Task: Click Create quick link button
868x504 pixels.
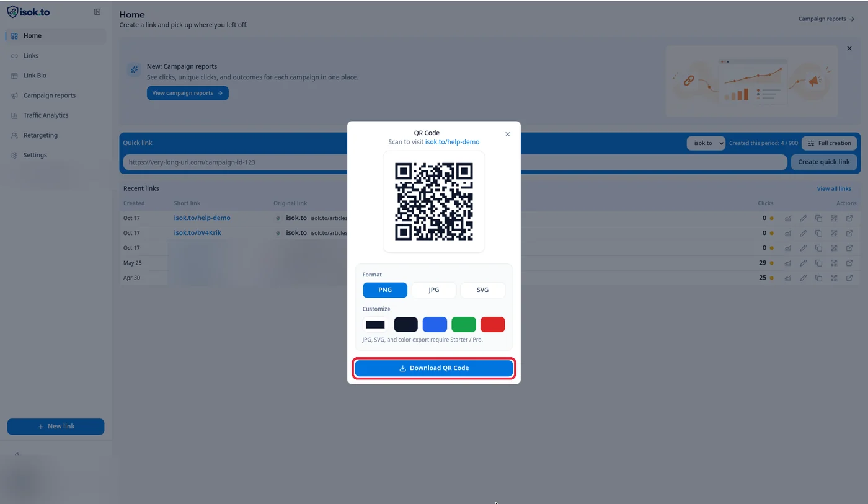Action: (824, 162)
